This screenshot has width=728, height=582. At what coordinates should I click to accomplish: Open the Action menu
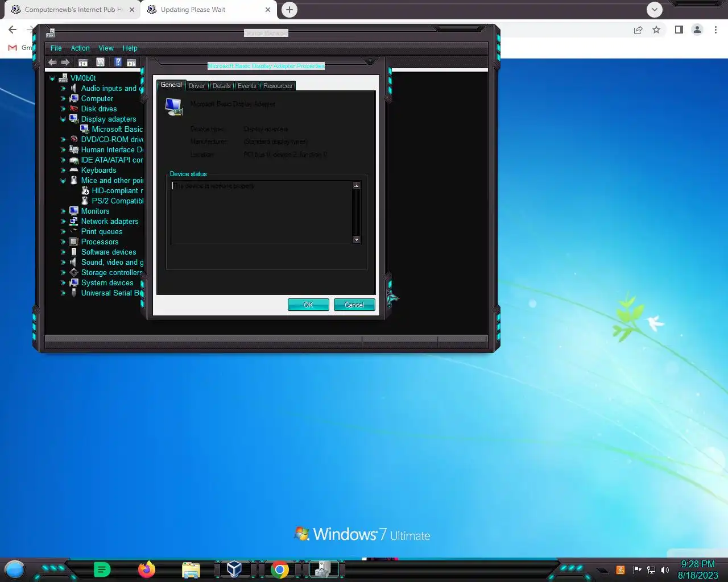(x=80, y=48)
